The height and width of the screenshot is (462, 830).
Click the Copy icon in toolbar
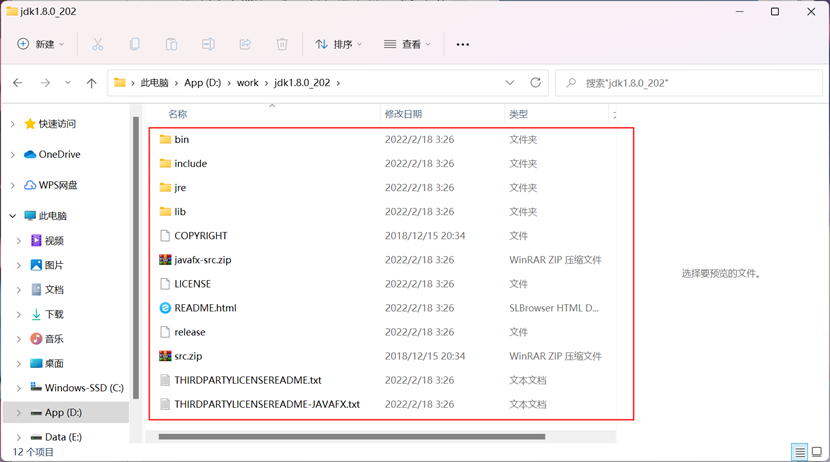coord(134,44)
